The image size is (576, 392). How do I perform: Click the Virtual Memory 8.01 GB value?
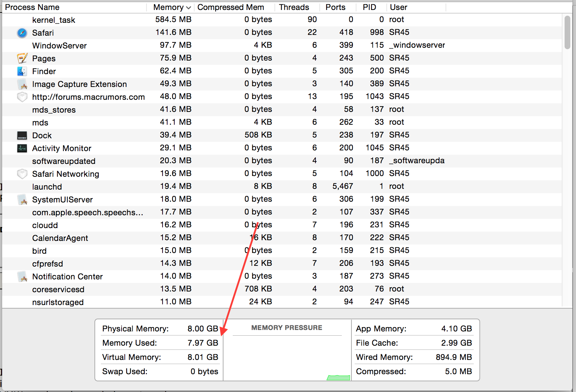[203, 357]
